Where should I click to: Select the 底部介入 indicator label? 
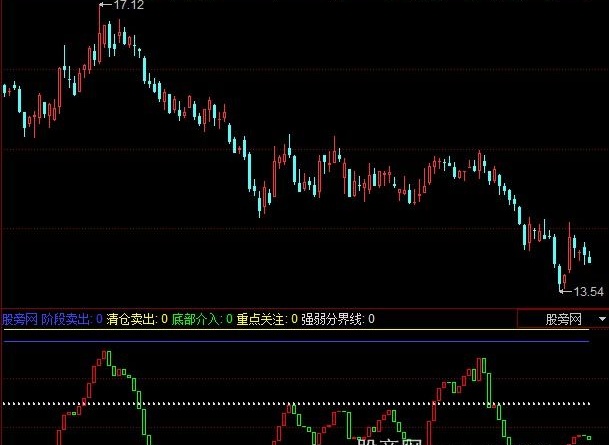202,319
